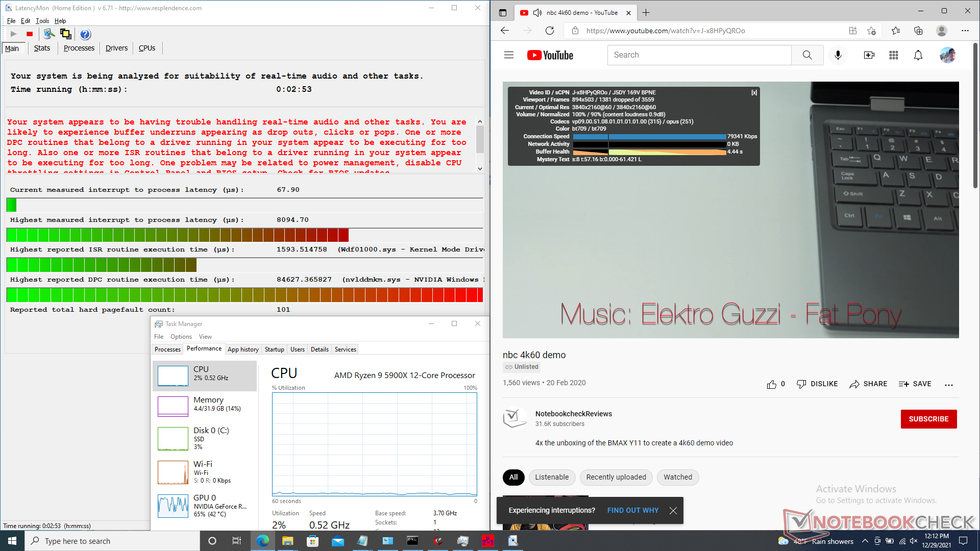This screenshot has width=980, height=551.
Task: Open YouTube notifications bell
Action: (x=918, y=55)
